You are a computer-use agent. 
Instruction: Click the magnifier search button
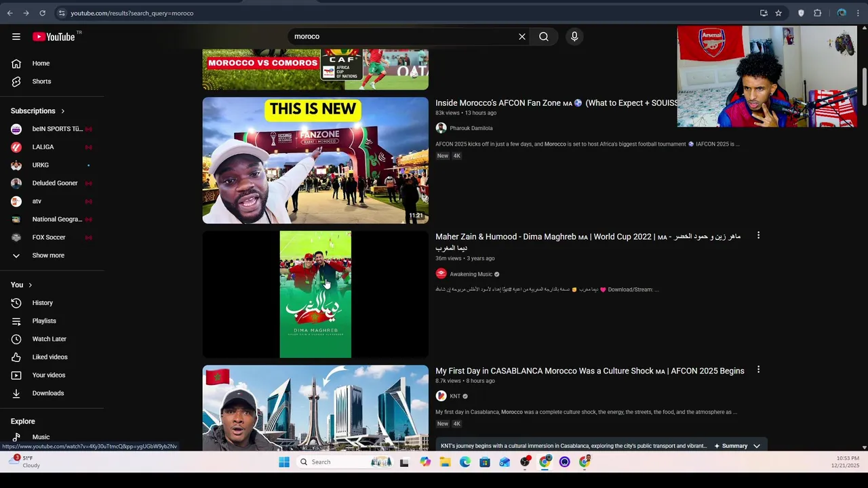pos(544,37)
